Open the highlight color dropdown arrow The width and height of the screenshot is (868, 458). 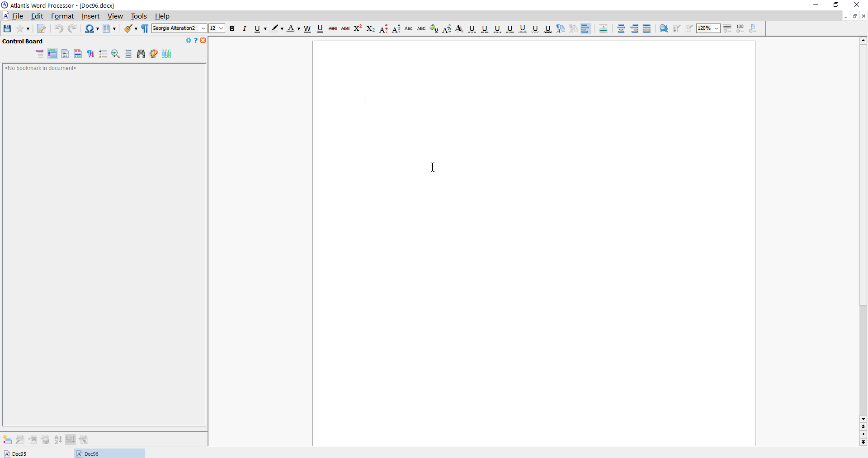click(282, 29)
